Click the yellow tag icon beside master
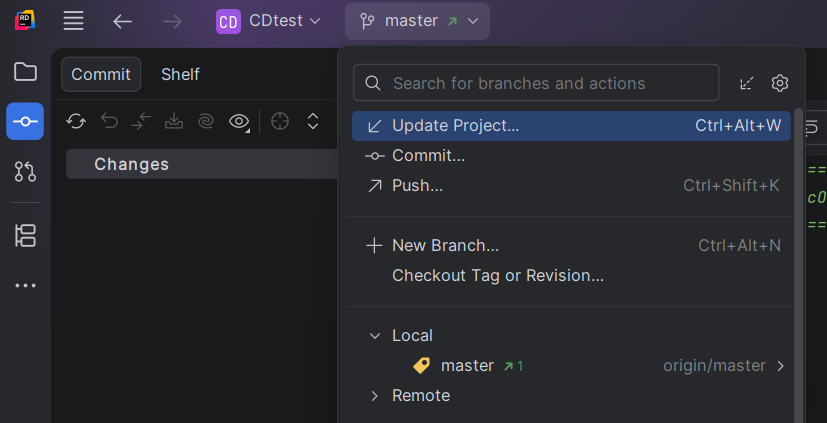Screen dimensions: 827x423 click(421, 366)
